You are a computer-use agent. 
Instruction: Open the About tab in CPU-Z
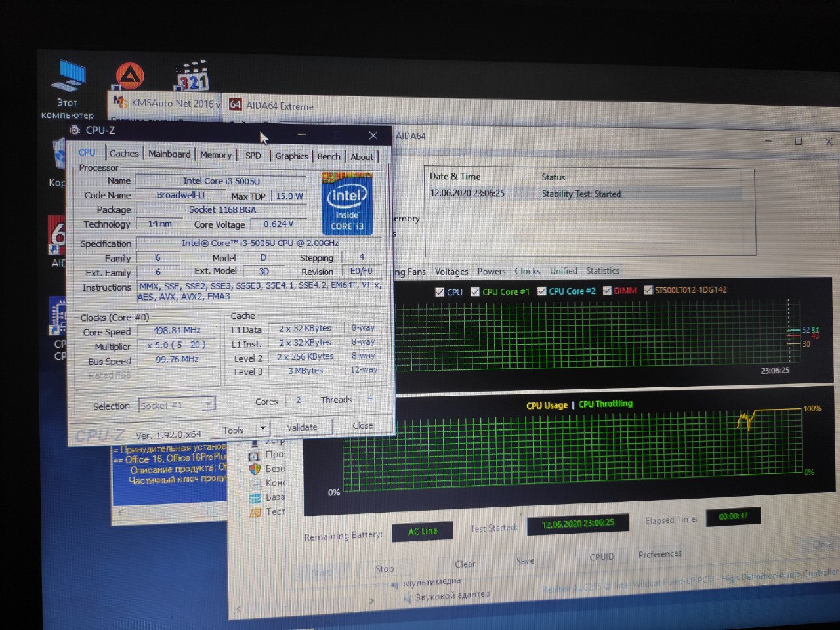[x=362, y=157]
